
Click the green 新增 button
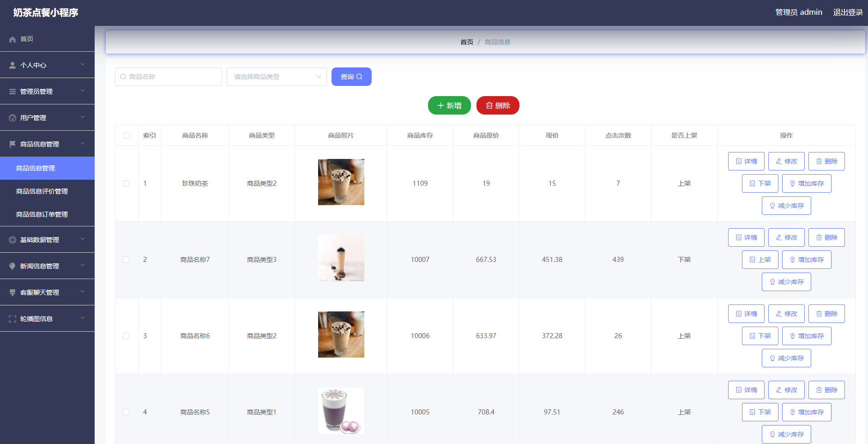pyautogui.click(x=449, y=105)
